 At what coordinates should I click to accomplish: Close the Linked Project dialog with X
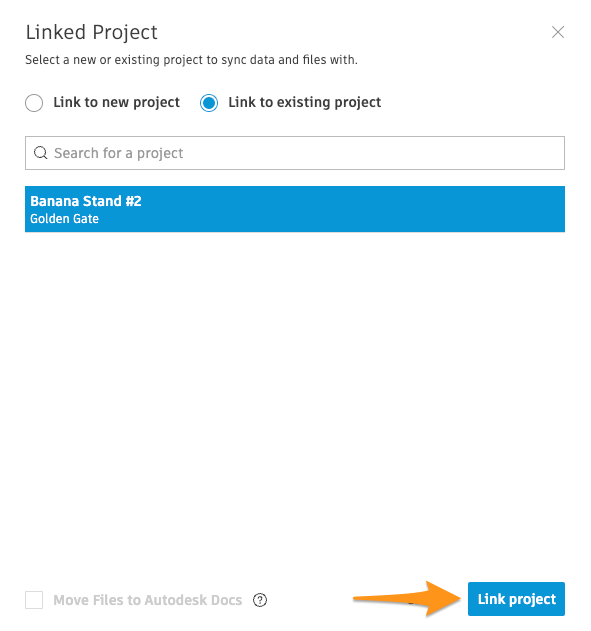click(x=558, y=32)
